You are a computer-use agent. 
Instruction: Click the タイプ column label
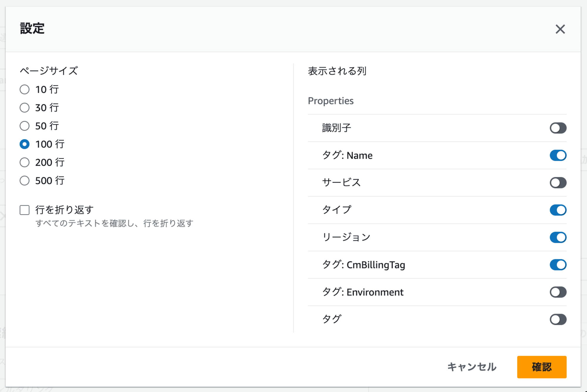coord(337,210)
